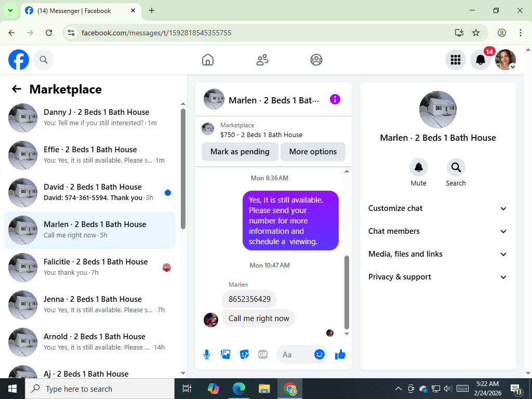This screenshot has height=399, width=532.
Task: Click the house thumbnail in chat header
Action: tap(214, 99)
